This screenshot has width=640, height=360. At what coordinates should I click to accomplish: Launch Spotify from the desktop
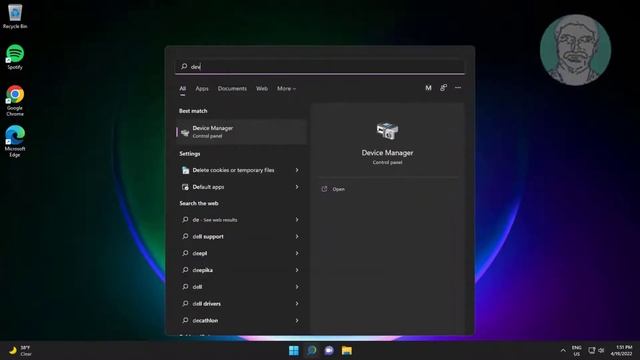[15, 57]
